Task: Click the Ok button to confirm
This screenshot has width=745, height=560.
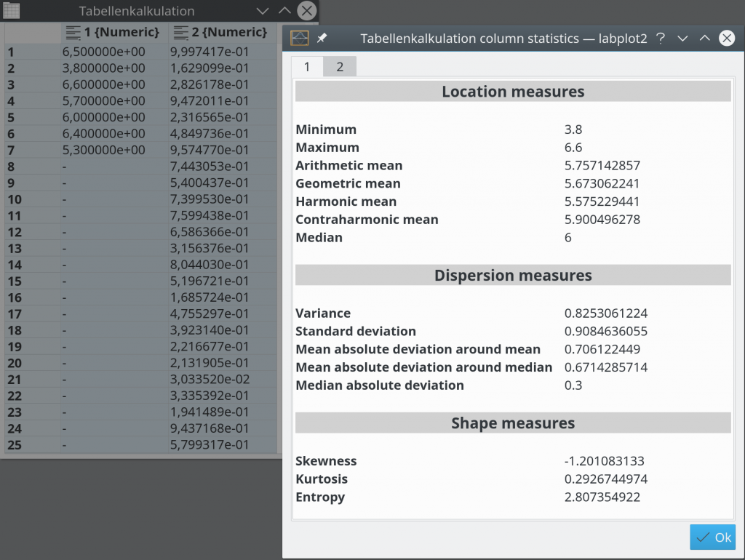Action: 712,537
